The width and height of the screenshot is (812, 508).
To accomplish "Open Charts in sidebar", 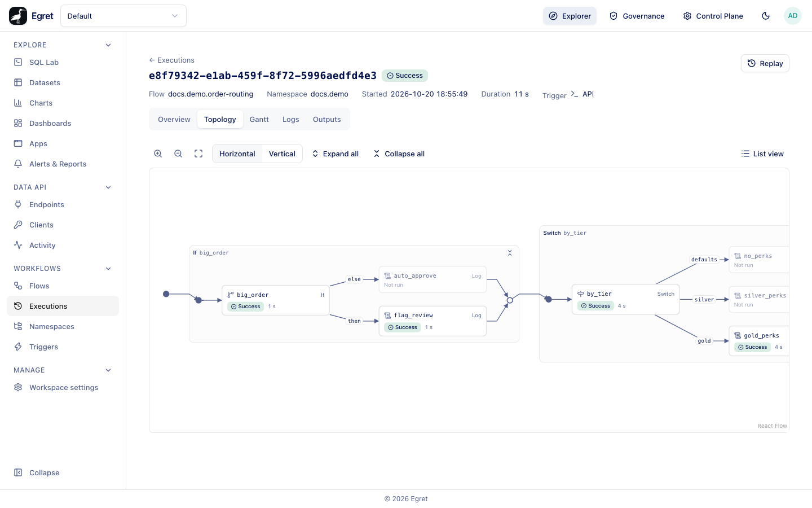I will (63, 103).
